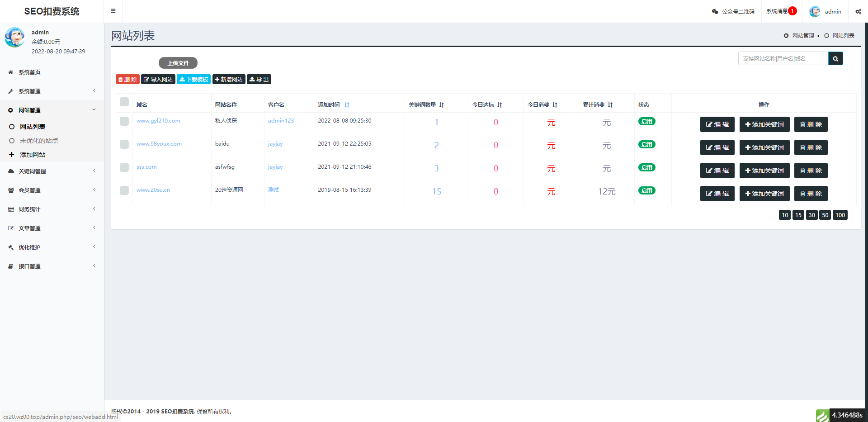
Task: Sort by 今日消费 column arrows
Action: tap(555, 104)
